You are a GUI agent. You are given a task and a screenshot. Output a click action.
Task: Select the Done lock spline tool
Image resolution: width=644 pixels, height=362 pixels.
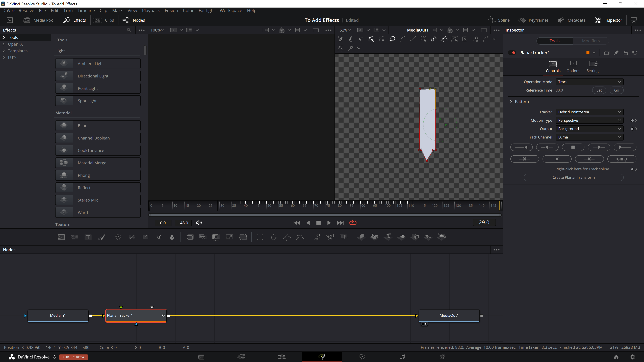coord(382,39)
